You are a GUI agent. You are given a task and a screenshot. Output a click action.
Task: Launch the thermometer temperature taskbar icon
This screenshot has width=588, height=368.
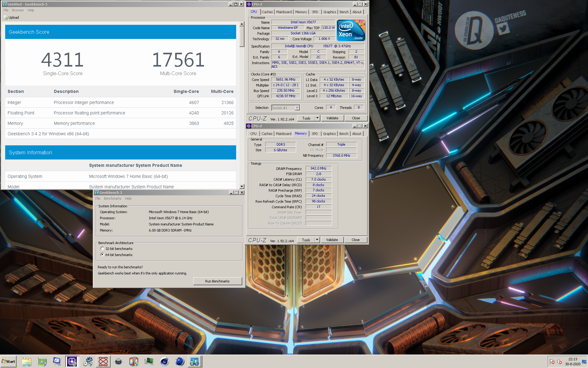coord(134,362)
